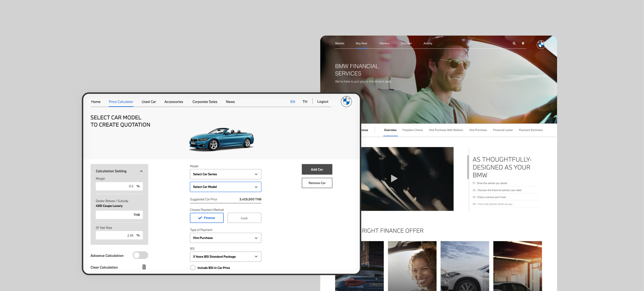Open Used Car tab
This screenshot has height=291, width=644.
[x=149, y=102]
